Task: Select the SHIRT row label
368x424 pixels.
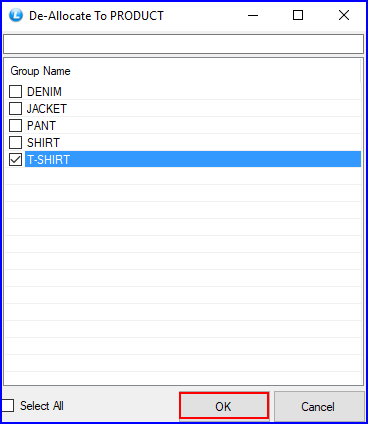Action: [43, 143]
